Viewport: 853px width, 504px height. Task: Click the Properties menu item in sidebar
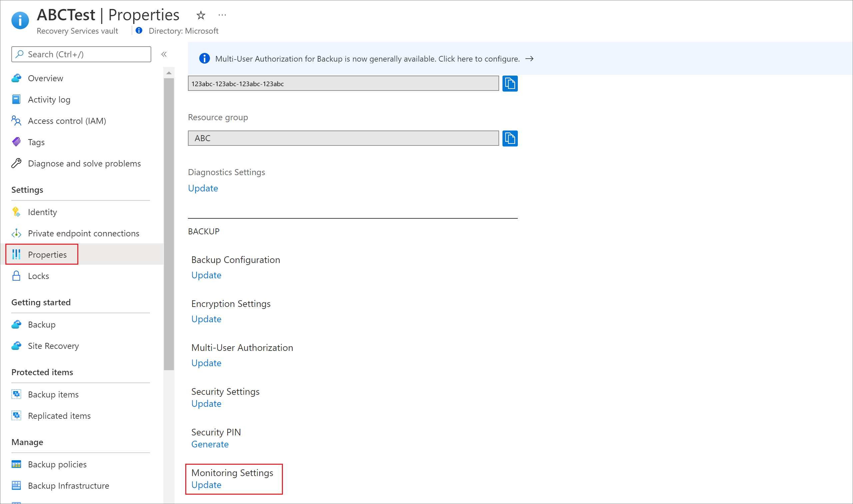[x=47, y=254]
